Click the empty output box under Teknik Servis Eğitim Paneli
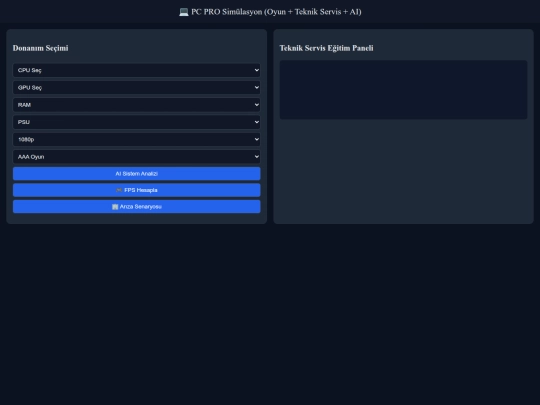 point(403,90)
